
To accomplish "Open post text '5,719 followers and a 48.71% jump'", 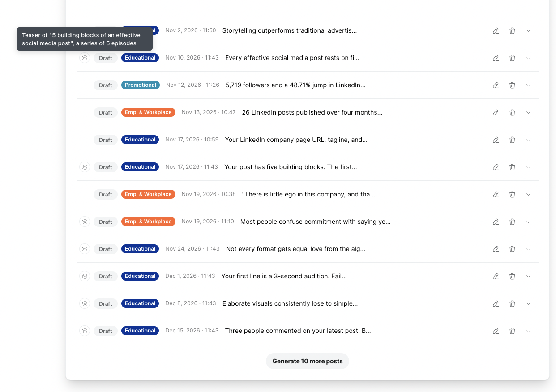I will point(295,85).
